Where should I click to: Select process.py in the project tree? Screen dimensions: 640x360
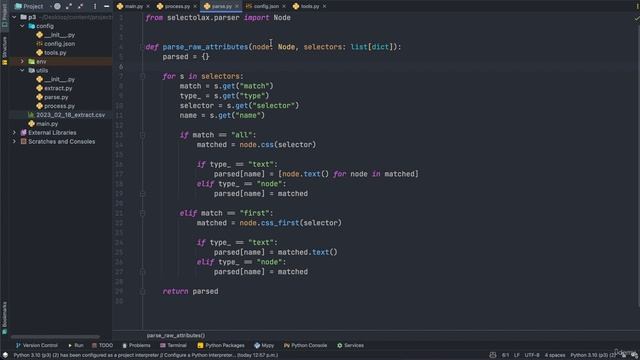coord(59,106)
